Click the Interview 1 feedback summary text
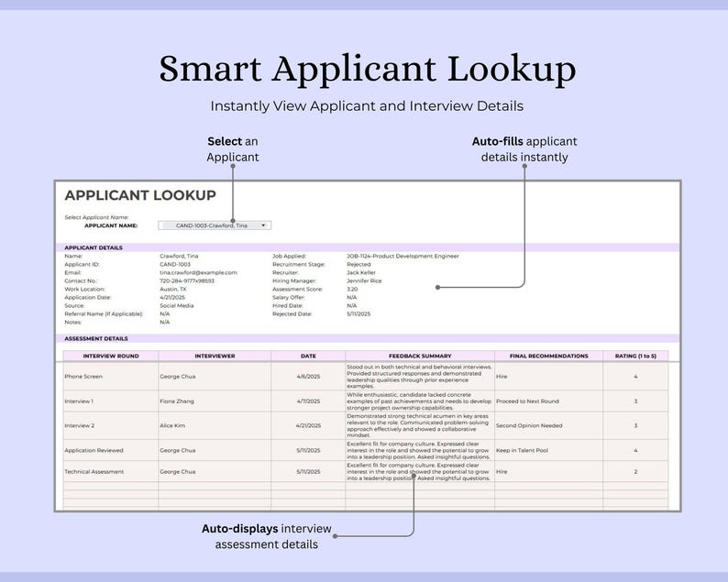This screenshot has width=728, height=582. tap(419, 401)
